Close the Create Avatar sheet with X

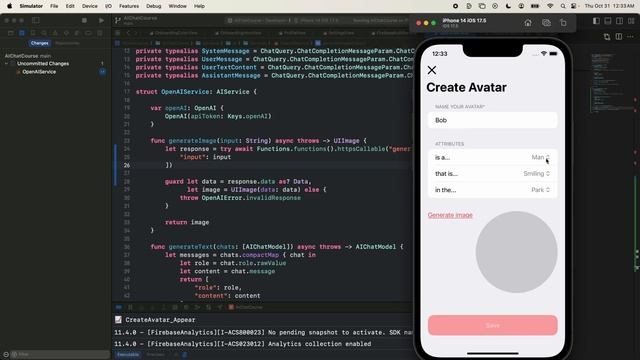[432, 70]
